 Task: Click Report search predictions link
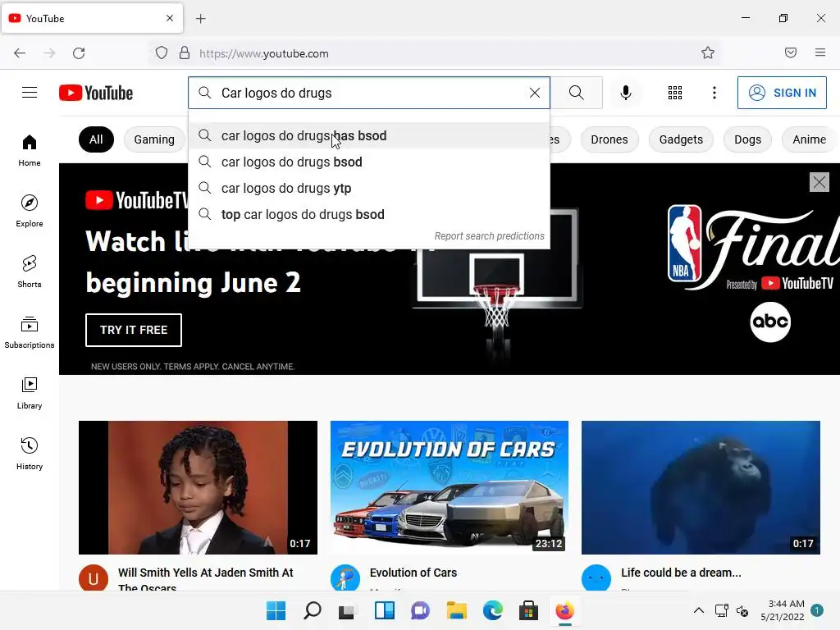click(x=489, y=235)
